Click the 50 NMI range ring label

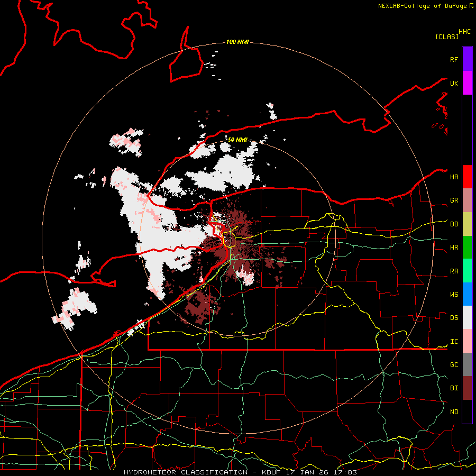coord(237,140)
